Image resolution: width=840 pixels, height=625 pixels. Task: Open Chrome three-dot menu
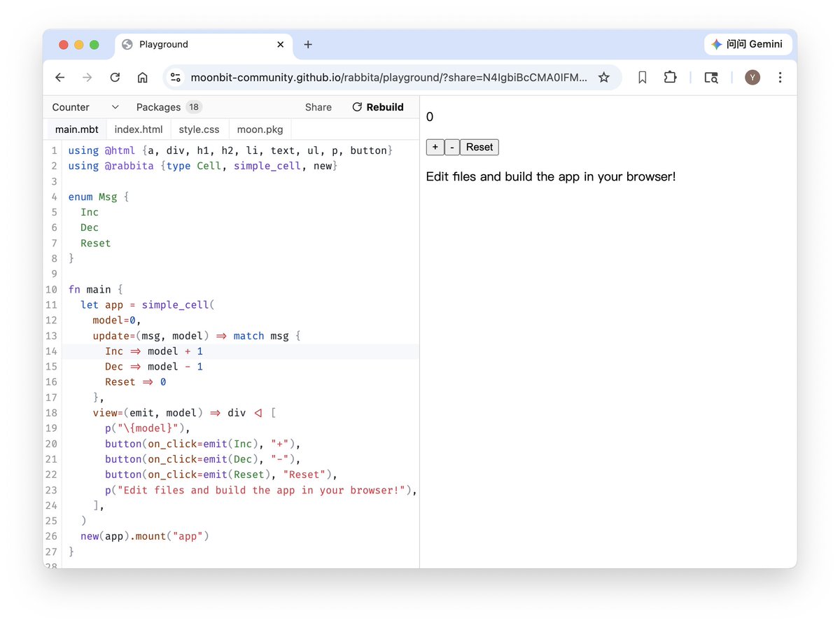[x=780, y=78]
